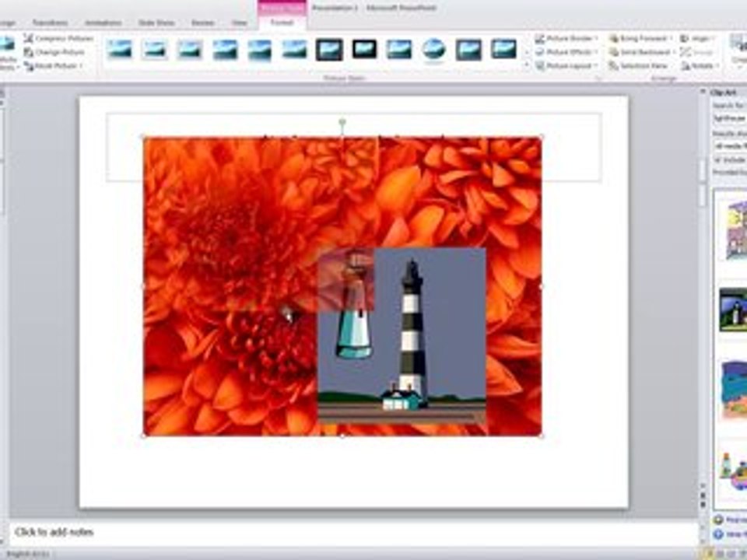Apply the last visible picture style thumbnail
This screenshot has height=560, width=747.
[504, 49]
